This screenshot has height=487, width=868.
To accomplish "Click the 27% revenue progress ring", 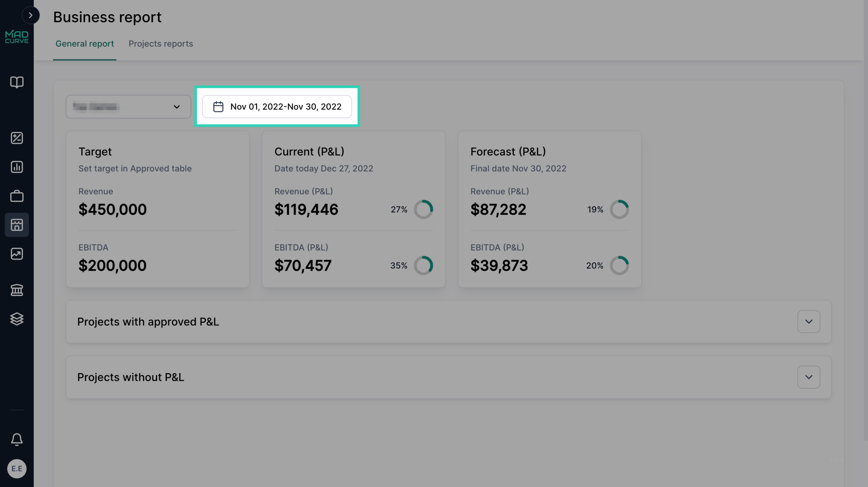I will [x=423, y=210].
